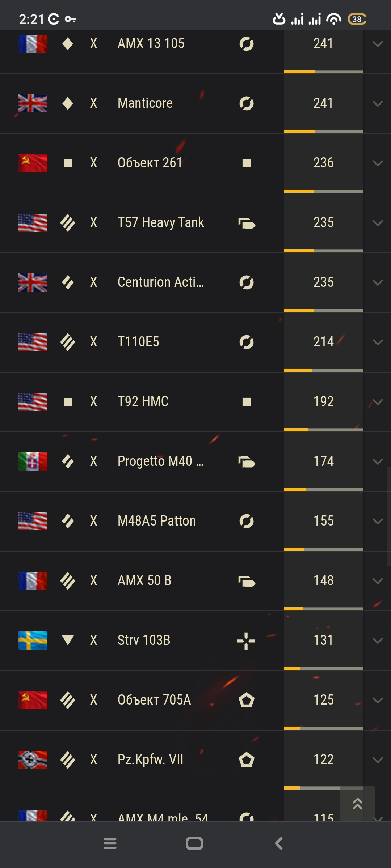The width and height of the screenshot is (391, 868).
Task: Tap the tank destroyer triangle icon for Strv 103B
Action: (x=68, y=640)
